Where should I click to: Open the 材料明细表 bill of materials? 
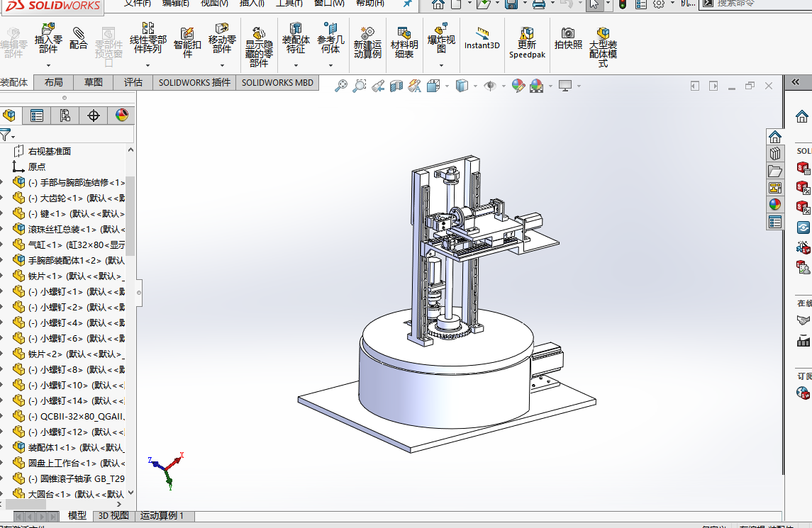point(404,43)
